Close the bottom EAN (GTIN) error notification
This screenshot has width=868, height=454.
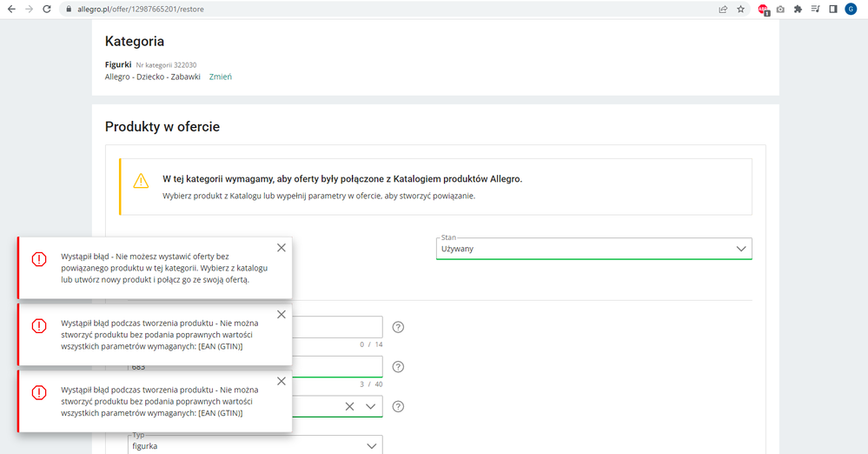pos(282,382)
